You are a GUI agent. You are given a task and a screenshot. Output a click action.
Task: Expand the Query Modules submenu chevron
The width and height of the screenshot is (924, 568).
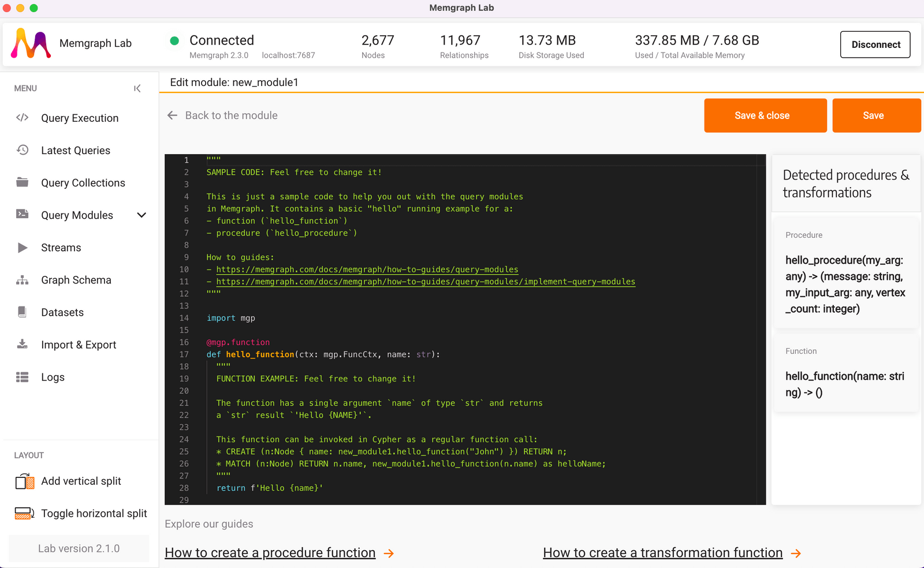pyautogui.click(x=141, y=215)
